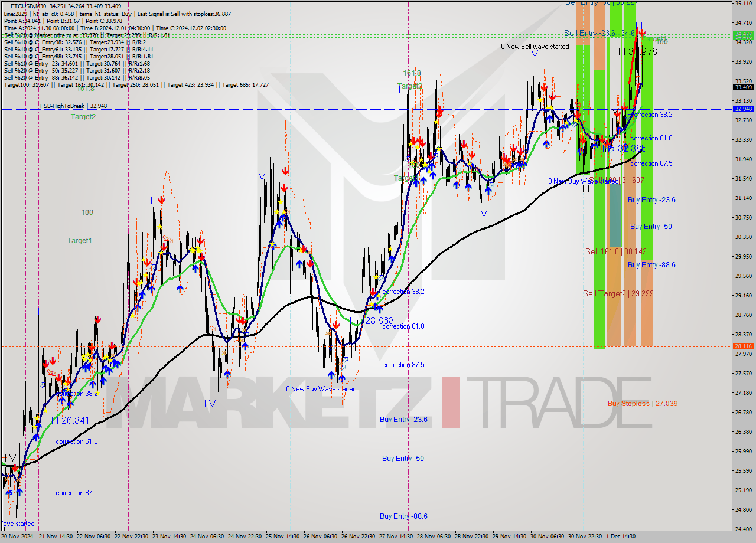Click the '28 Nov 06:30' time axis label
The image size is (756, 543).
click(434, 537)
